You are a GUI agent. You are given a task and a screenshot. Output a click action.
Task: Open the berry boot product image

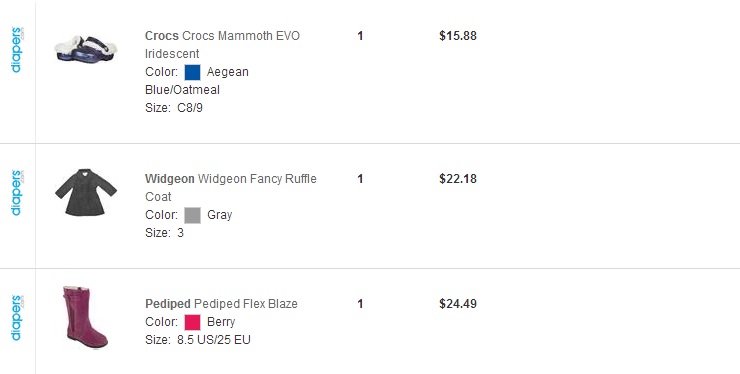(x=85, y=317)
